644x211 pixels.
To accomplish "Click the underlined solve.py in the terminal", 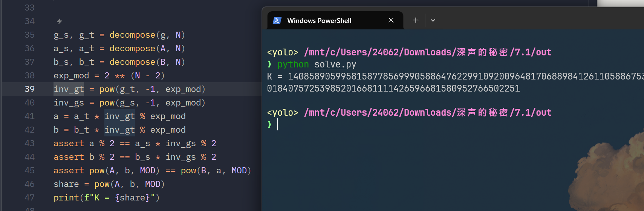I will coord(335,64).
